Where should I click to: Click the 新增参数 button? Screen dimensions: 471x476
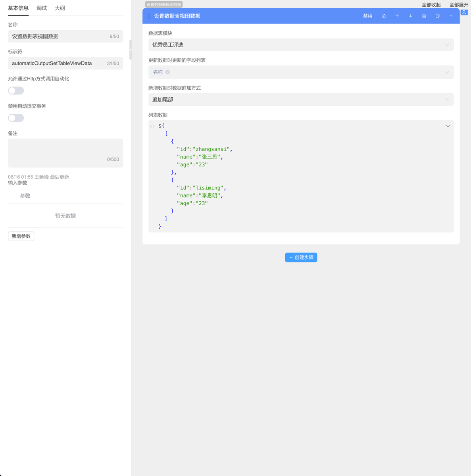pyautogui.click(x=21, y=236)
